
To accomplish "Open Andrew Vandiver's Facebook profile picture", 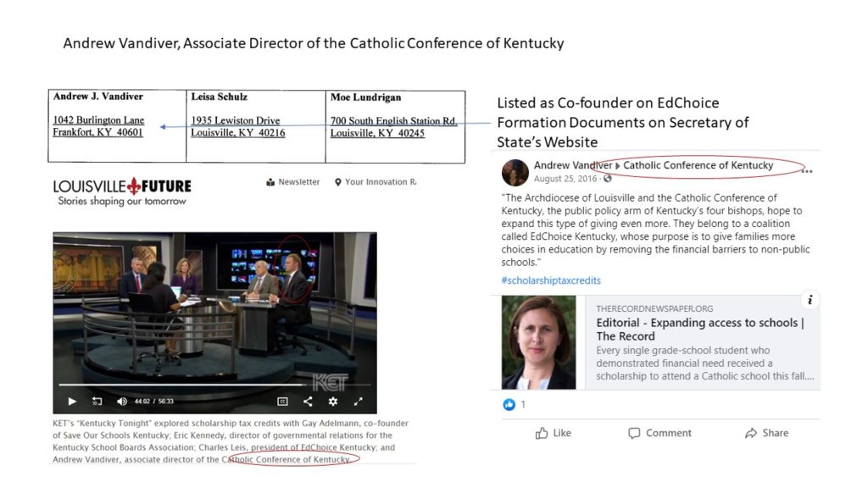I will 515,173.
